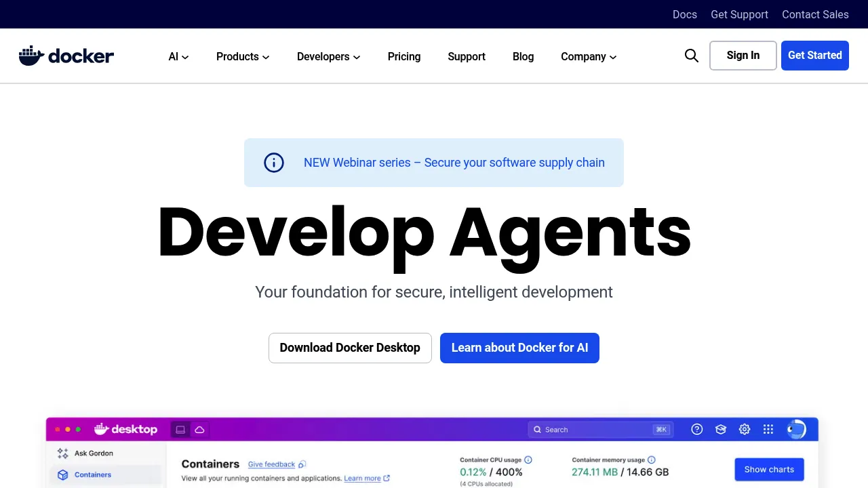This screenshot has width=868, height=488.
Task: Click the 0.12% CPU usage value
Action: click(473, 472)
